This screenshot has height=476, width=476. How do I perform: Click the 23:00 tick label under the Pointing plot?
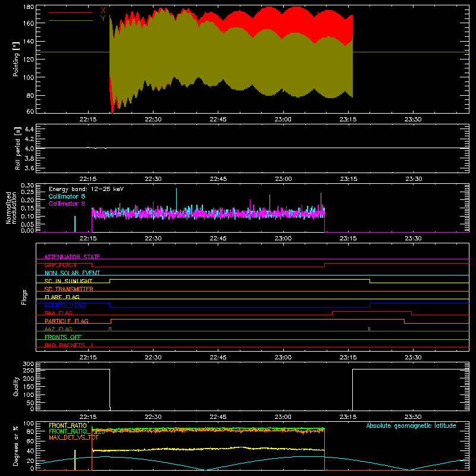click(283, 120)
